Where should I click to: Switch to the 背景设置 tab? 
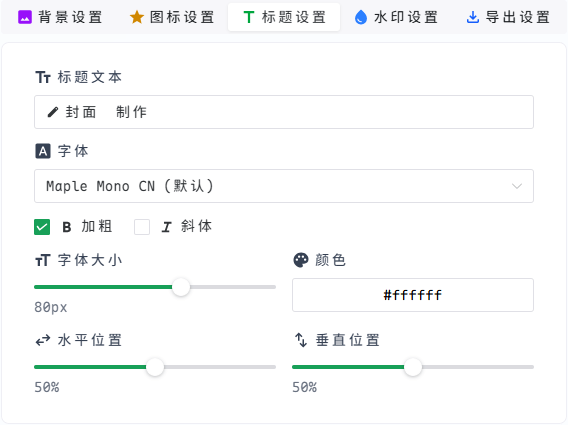60,17
